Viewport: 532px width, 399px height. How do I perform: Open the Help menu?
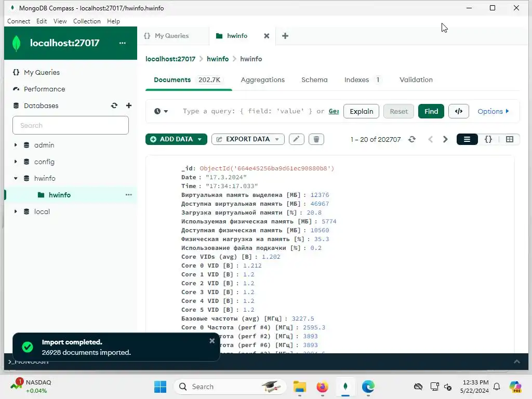pos(113,21)
